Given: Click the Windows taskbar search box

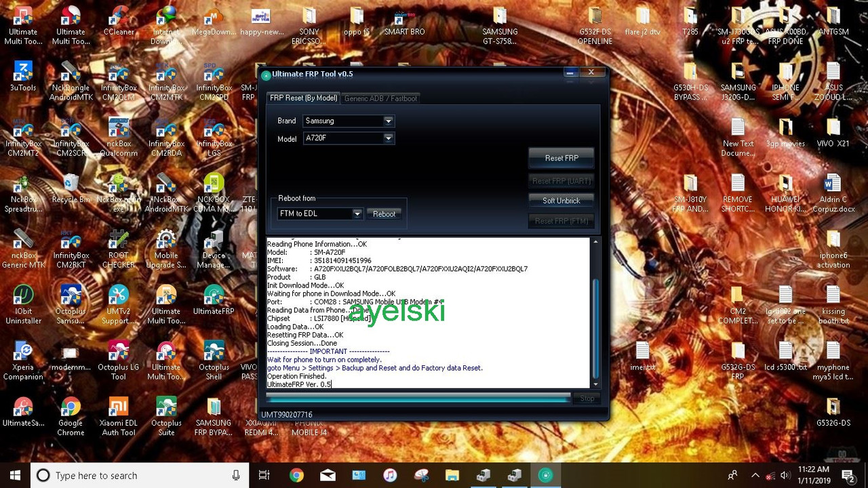Looking at the screenshot, I should (140, 475).
